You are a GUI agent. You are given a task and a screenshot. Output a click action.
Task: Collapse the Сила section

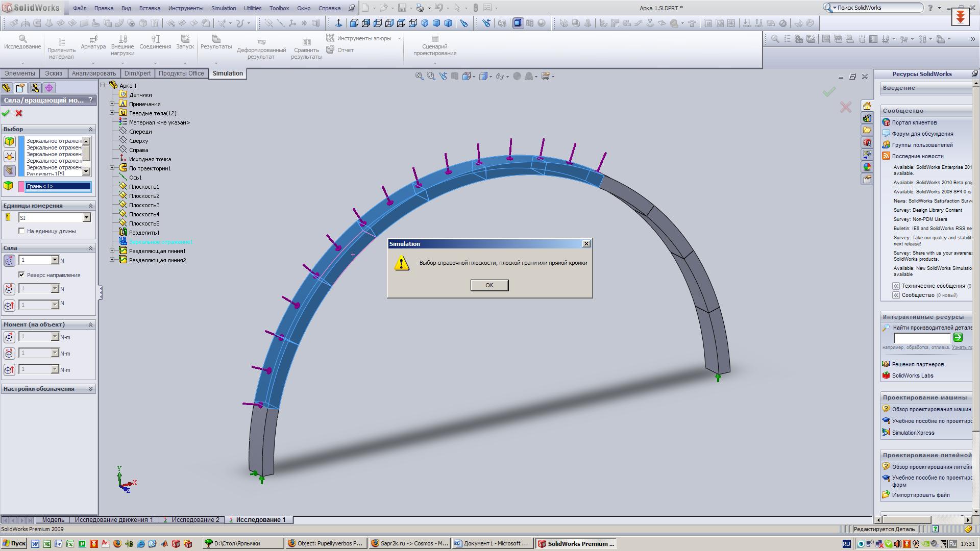click(91, 248)
